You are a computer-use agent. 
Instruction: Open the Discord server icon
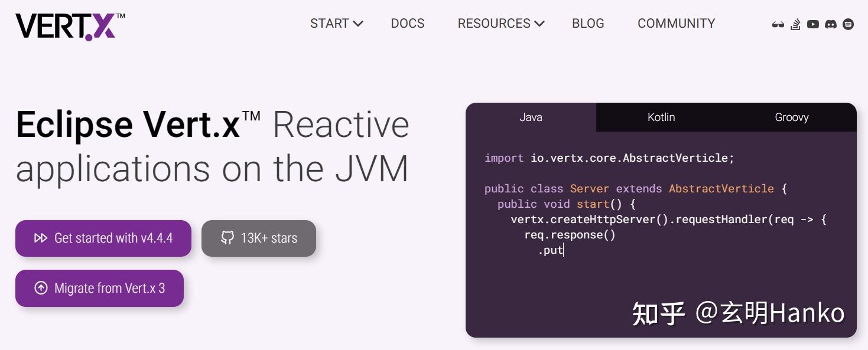tap(831, 24)
